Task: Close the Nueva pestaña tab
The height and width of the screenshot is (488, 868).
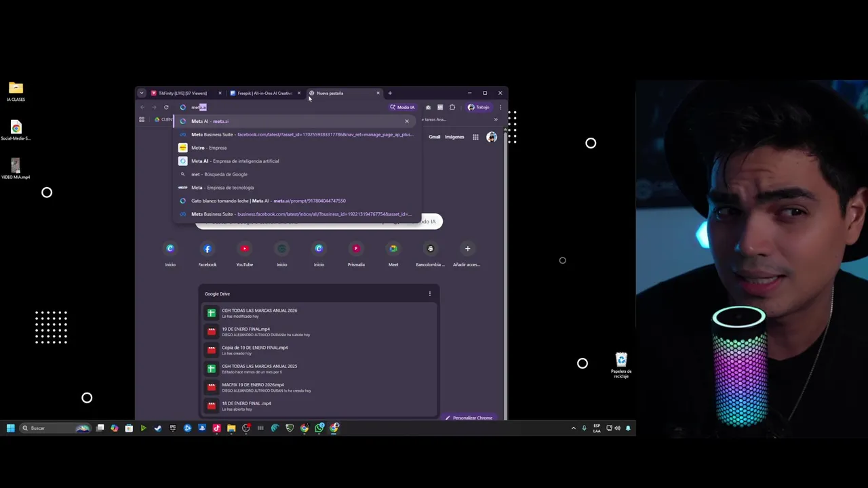Action: coord(378,93)
